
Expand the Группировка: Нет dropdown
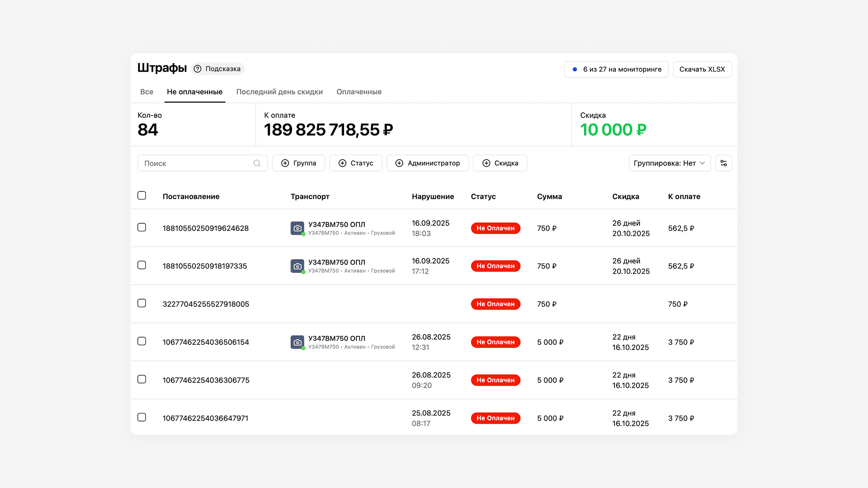click(669, 163)
